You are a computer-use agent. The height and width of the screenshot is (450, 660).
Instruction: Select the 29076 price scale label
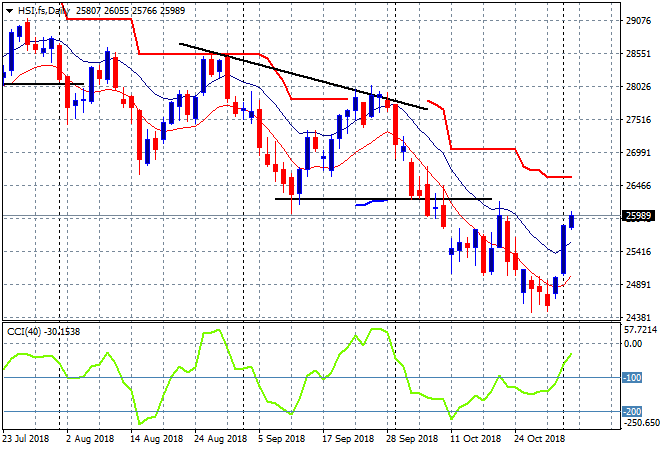[x=638, y=21]
